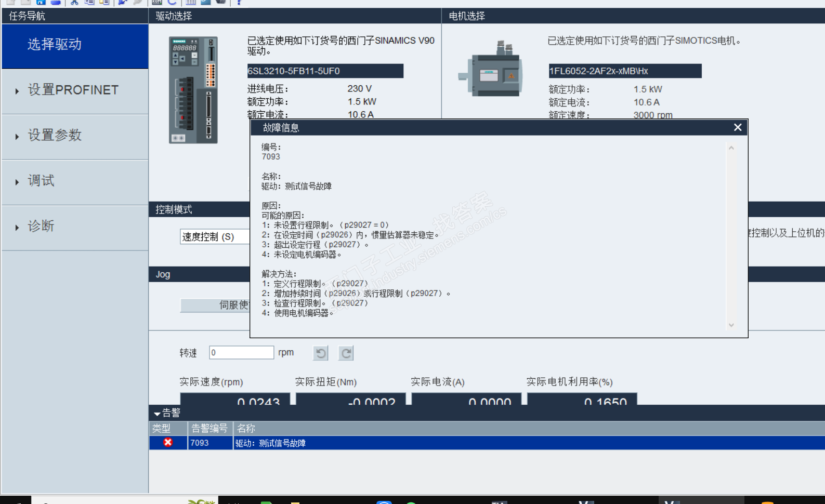Viewport: 825px width, 504px height.
Task: Click the 告警编号 column header
Action: (x=210, y=429)
